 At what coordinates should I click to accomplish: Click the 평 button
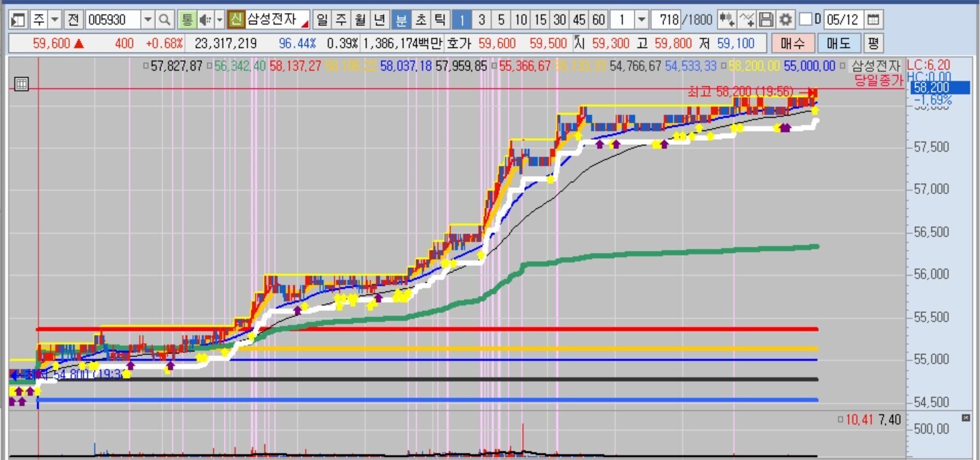point(873,44)
